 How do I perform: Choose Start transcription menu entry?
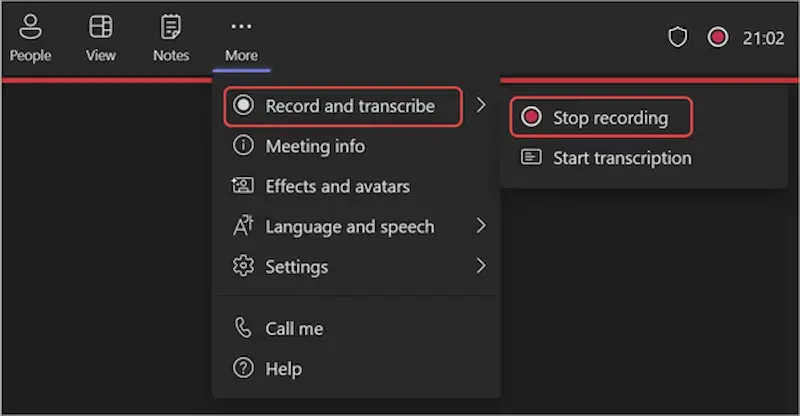point(622,158)
